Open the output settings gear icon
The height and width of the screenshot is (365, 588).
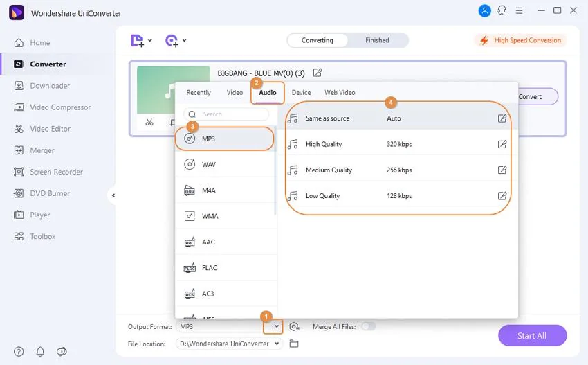click(x=295, y=327)
